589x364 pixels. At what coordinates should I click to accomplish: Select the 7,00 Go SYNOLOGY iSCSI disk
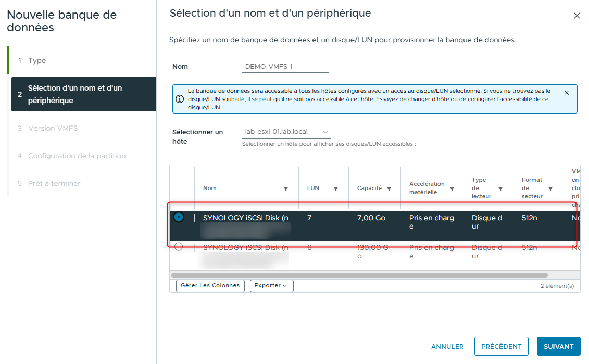click(179, 218)
